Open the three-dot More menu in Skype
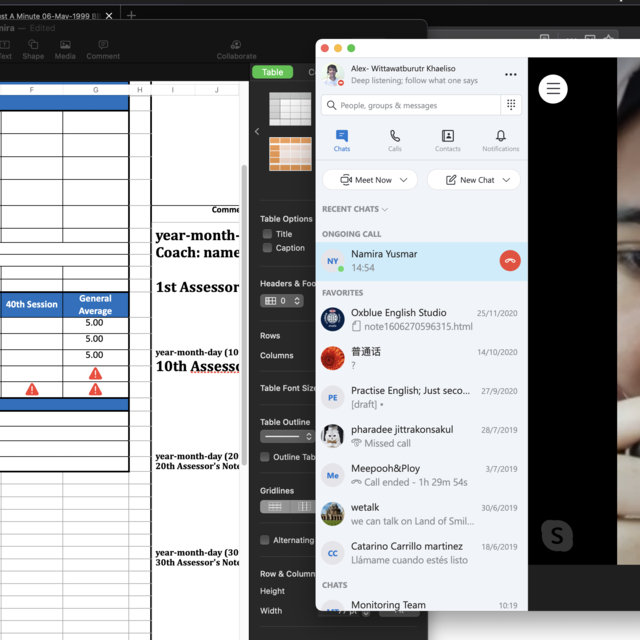 [x=511, y=74]
